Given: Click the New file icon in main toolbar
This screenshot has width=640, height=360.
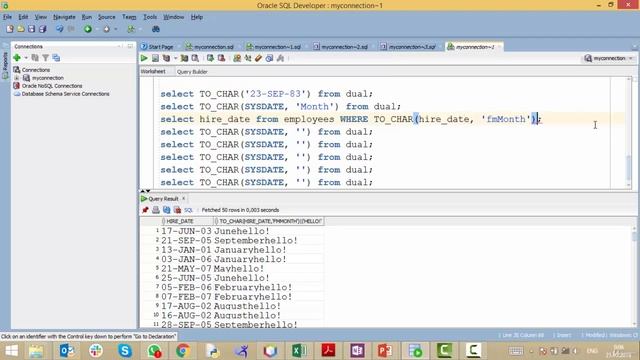Looking at the screenshot, I should (10, 29).
